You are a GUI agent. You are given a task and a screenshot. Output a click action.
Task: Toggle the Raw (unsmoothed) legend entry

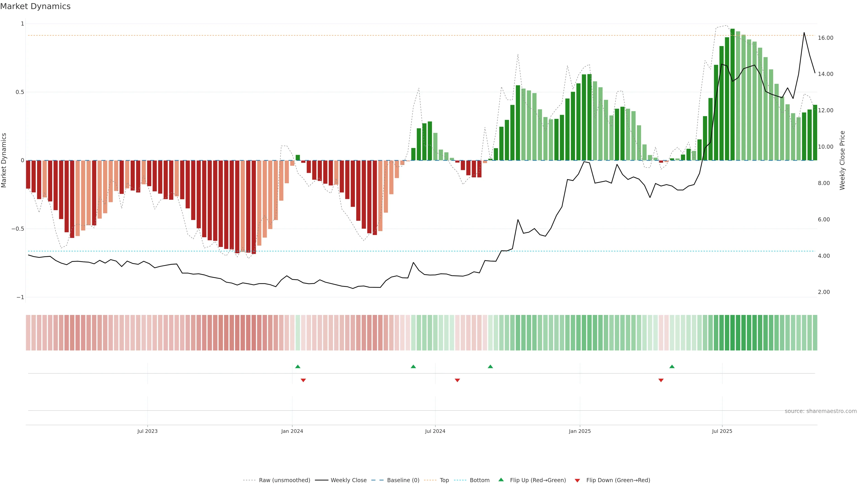click(x=284, y=480)
